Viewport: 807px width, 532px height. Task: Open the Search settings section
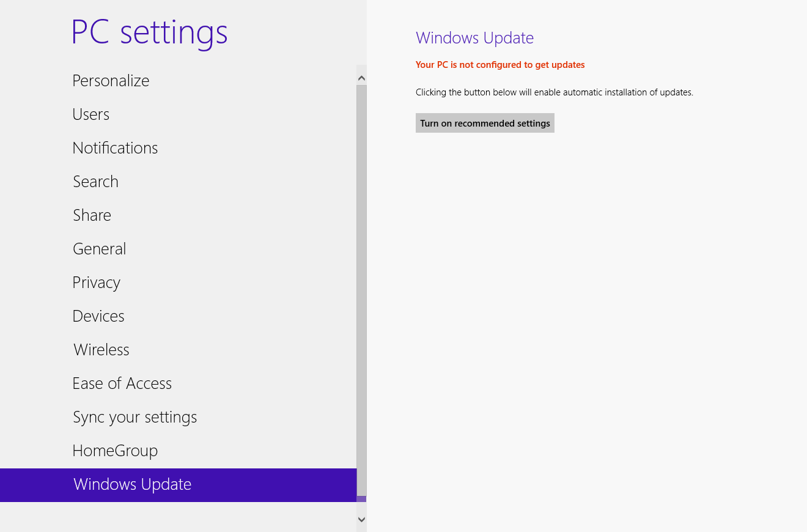pos(178,182)
